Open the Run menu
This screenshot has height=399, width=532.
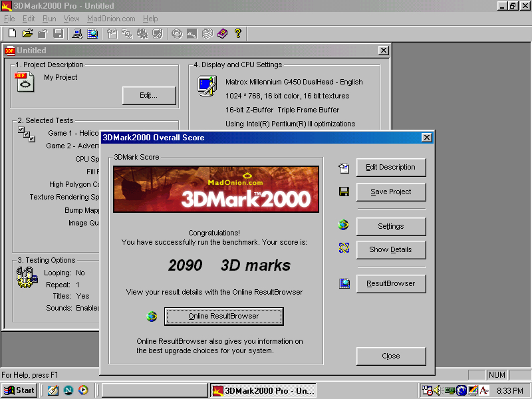(x=49, y=19)
